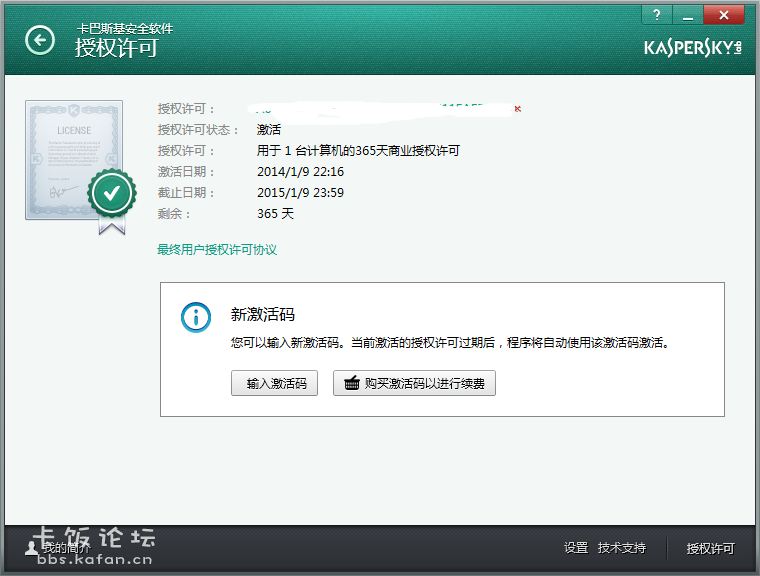Click the 截止日期 label

pos(186,192)
